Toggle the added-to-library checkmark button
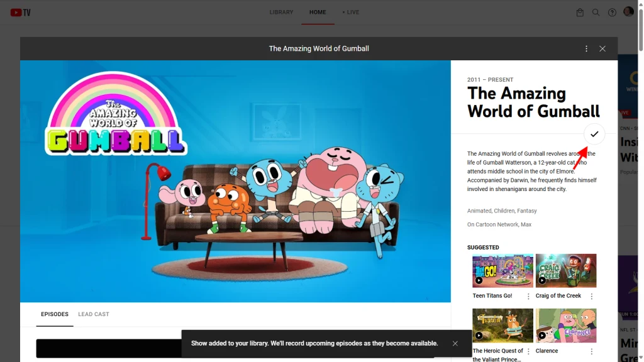The height and width of the screenshot is (362, 644). click(x=594, y=134)
